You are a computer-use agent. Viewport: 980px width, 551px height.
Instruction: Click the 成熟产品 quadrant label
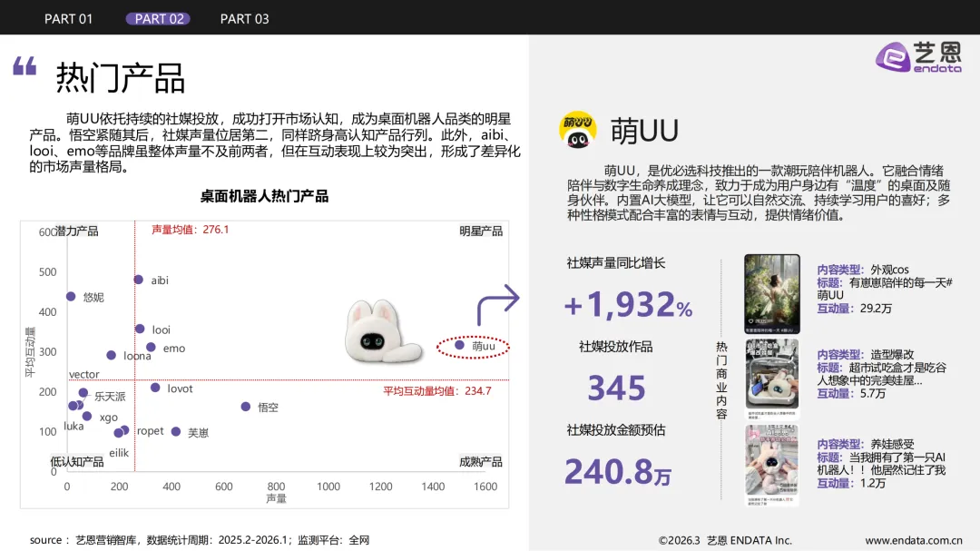coord(481,461)
